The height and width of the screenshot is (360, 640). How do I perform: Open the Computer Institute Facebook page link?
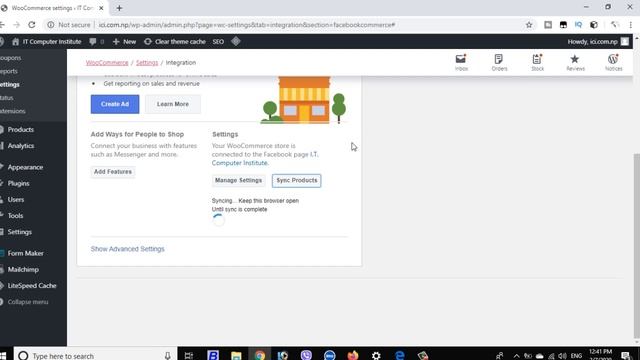coord(240,163)
